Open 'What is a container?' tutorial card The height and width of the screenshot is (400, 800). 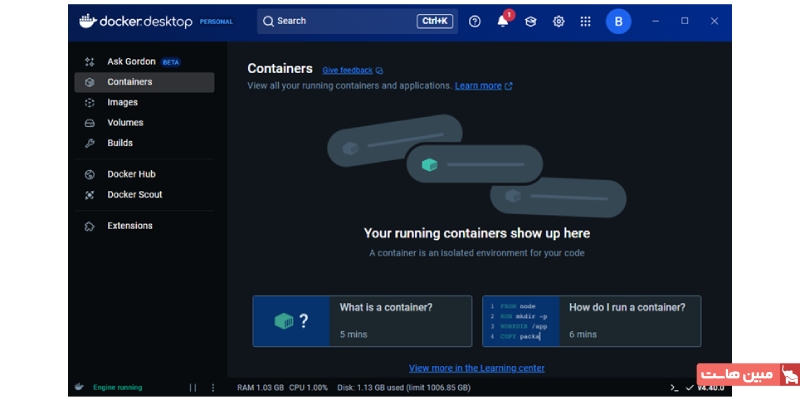362,320
